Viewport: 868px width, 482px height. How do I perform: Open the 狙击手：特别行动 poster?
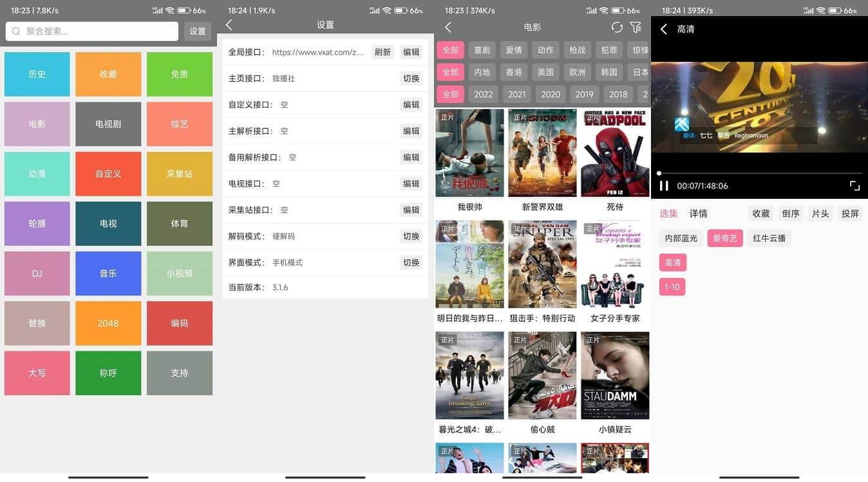[x=542, y=264]
